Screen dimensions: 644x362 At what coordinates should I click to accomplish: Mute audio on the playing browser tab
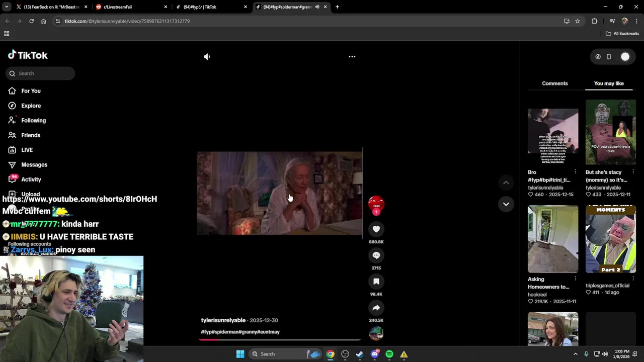[x=317, y=7]
